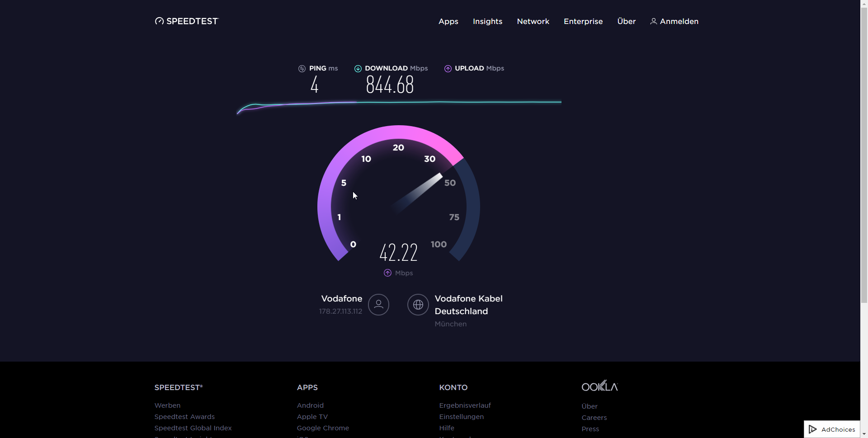This screenshot has height=438, width=868.
Task: Click the München server location text
Action: tap(450, 324)
